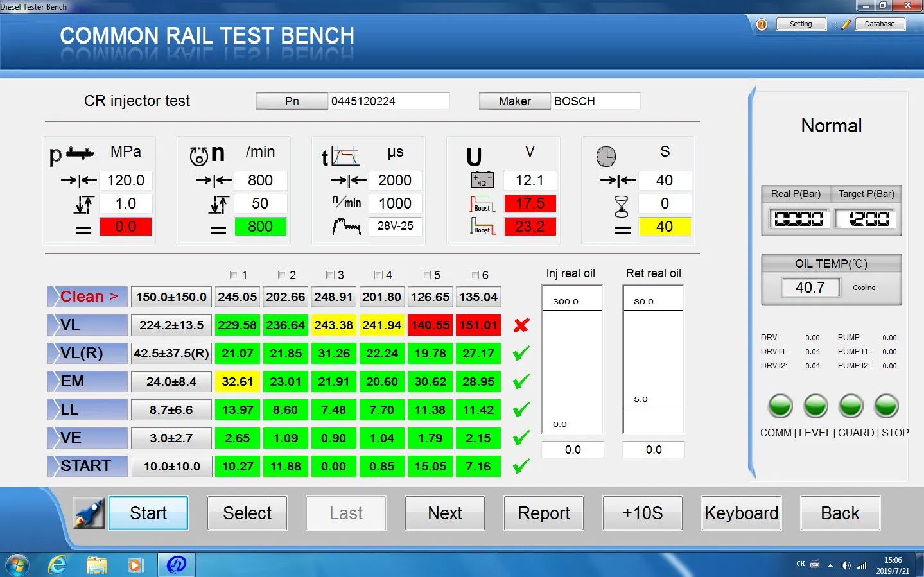Click the hourglass icon

[622, 206]
